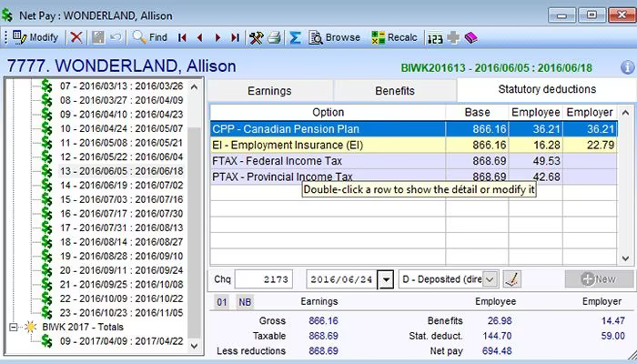Switch to the Benefits tab

pyautogui.click(x=394, y=91)
